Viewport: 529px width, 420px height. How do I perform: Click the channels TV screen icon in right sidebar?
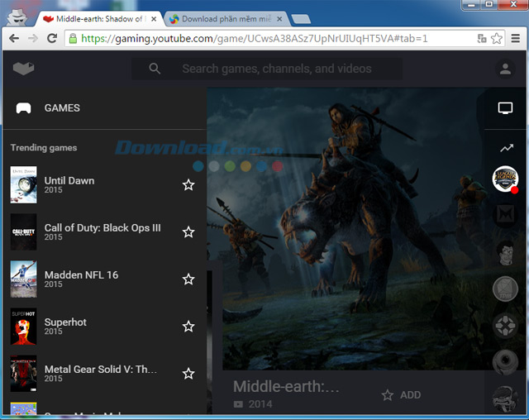pyautogui.click(x=505, y=108)
